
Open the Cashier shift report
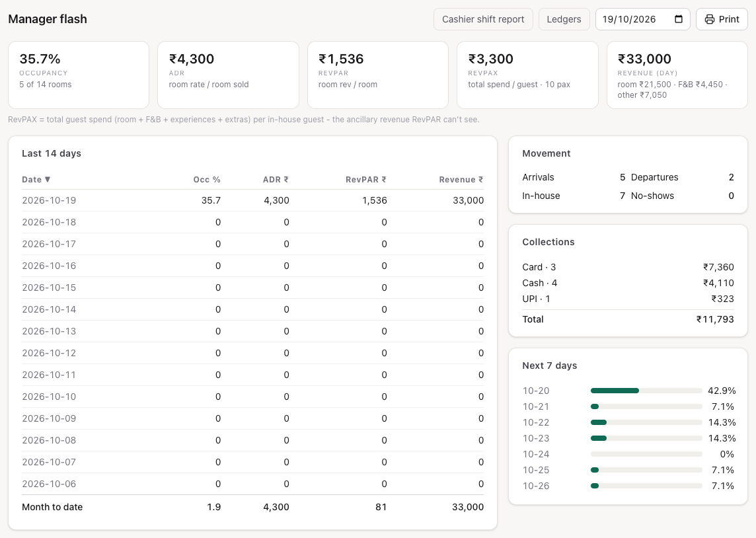click(x=483, y=19)
